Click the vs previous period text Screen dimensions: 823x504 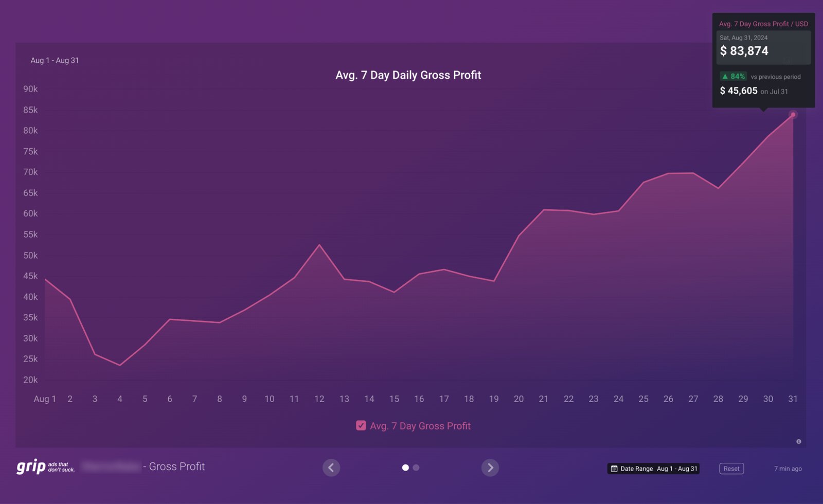(x=776, y=77)
